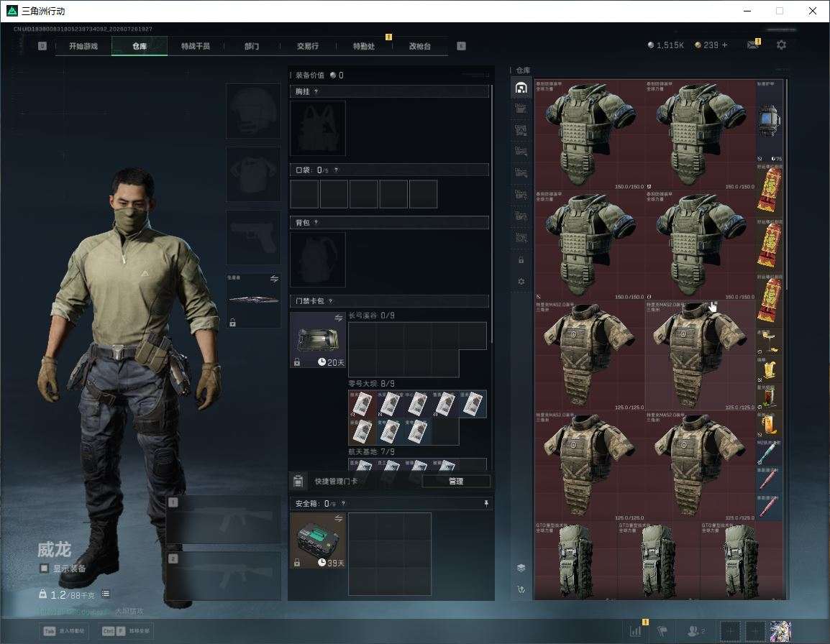Click the keycard clipboard icon beside 快捷管理门卡

(x=298, y=481)
